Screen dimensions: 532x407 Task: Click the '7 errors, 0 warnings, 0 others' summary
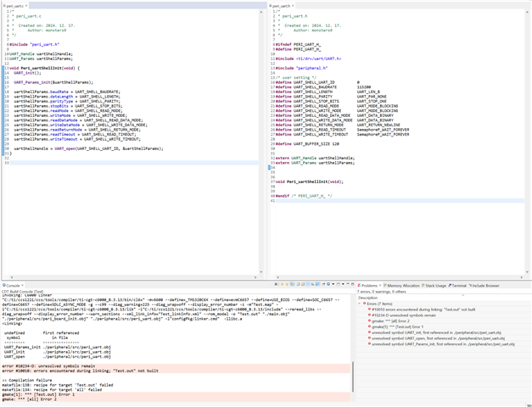[381, 292]
